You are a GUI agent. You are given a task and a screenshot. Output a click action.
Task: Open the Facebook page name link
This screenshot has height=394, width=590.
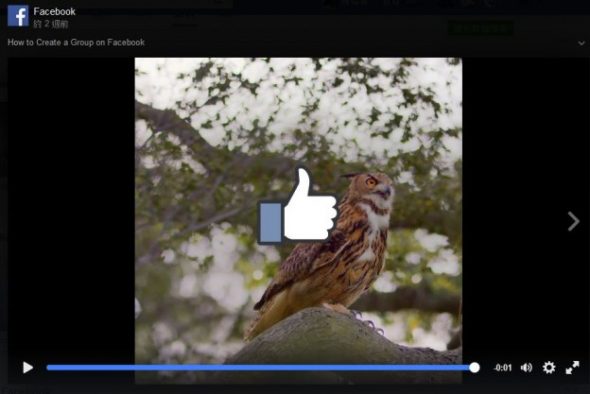[55, 12]
